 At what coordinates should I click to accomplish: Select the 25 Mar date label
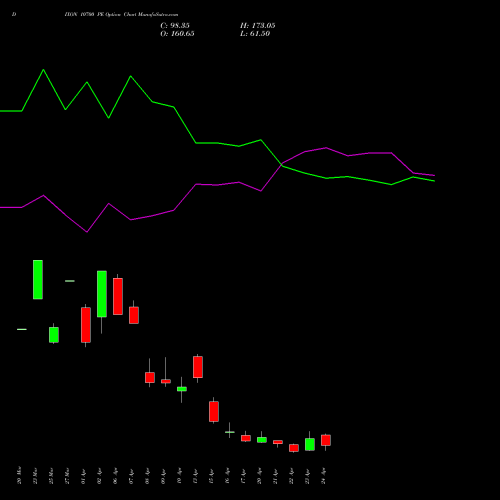click(x=51, y=475)
